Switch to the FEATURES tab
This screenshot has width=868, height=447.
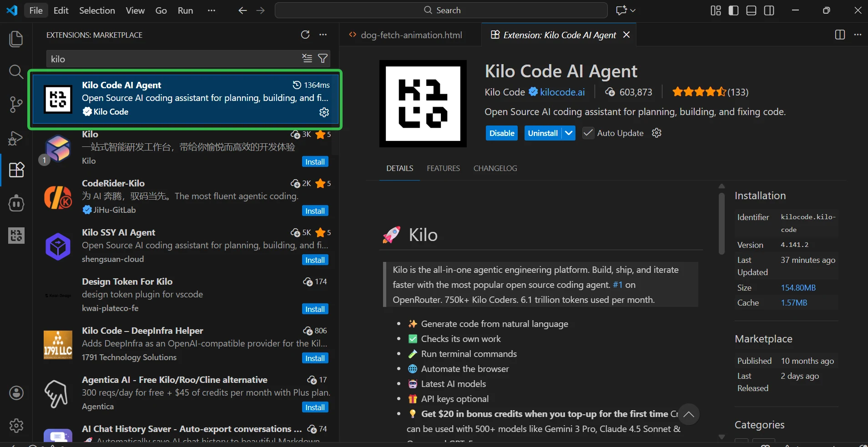click(443, 168)
